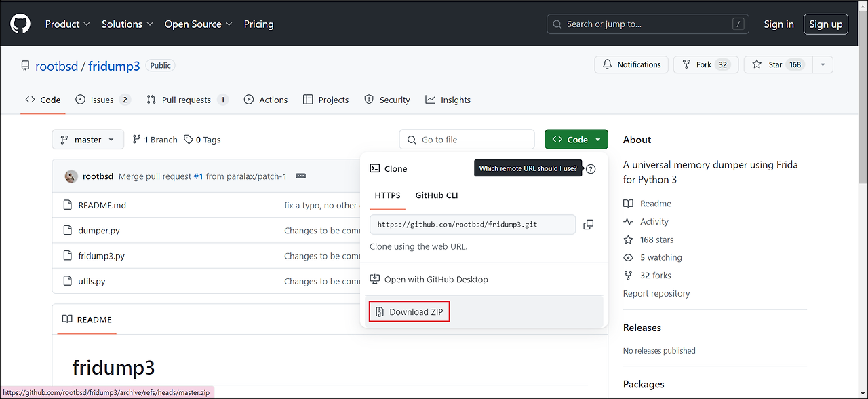Switch to the Code tab

43,100
